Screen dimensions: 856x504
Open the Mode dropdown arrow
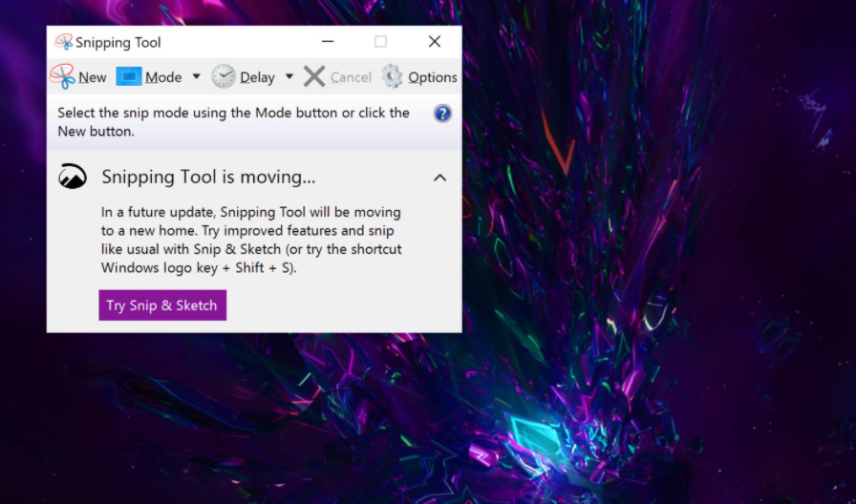pyautogui.click(x=197, y=76)
